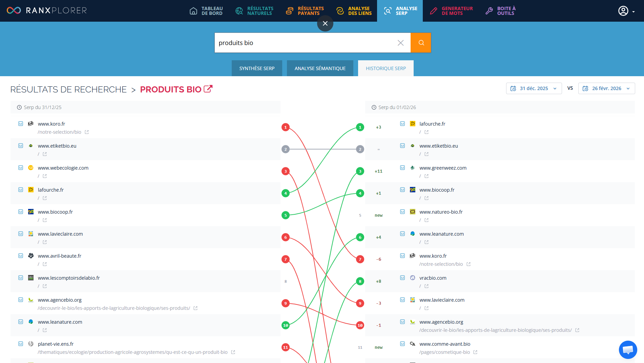This screenshot has height=363, width=644.
Task: Select red position 1 marker on left
Action: 286,127
